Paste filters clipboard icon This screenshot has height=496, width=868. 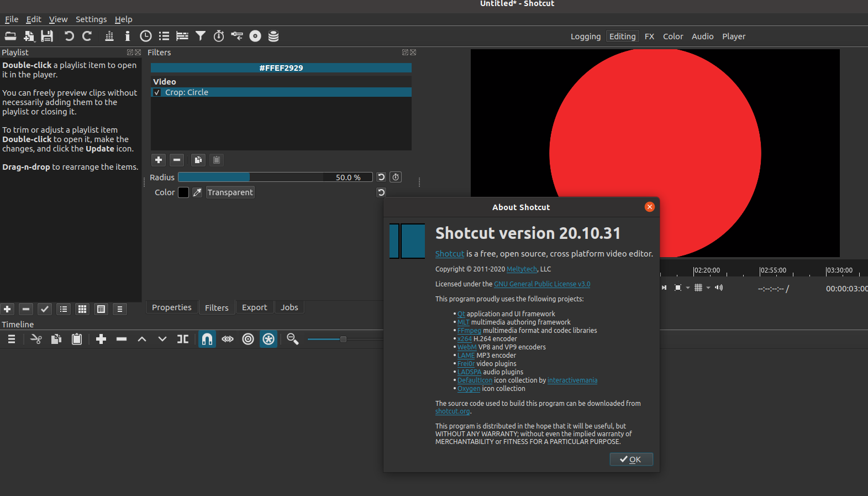(x=217, y=160)
